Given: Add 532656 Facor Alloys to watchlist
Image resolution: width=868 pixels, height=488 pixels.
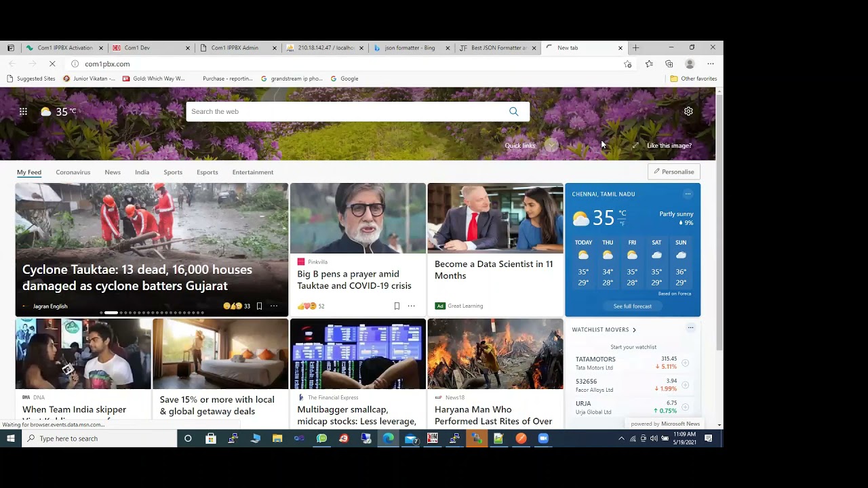Looking at the screenshot, I should coord(685,385).
